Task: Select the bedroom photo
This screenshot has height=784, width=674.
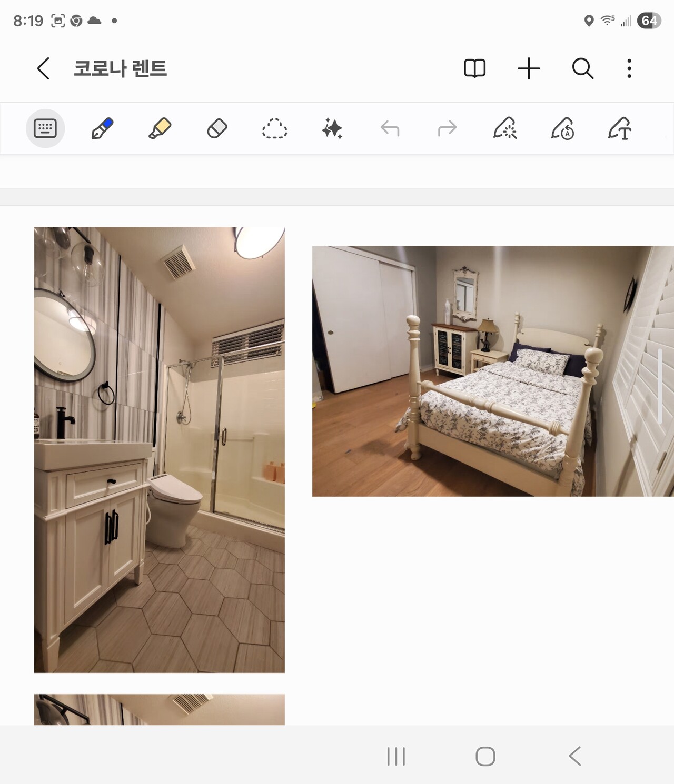Action: 492,371
